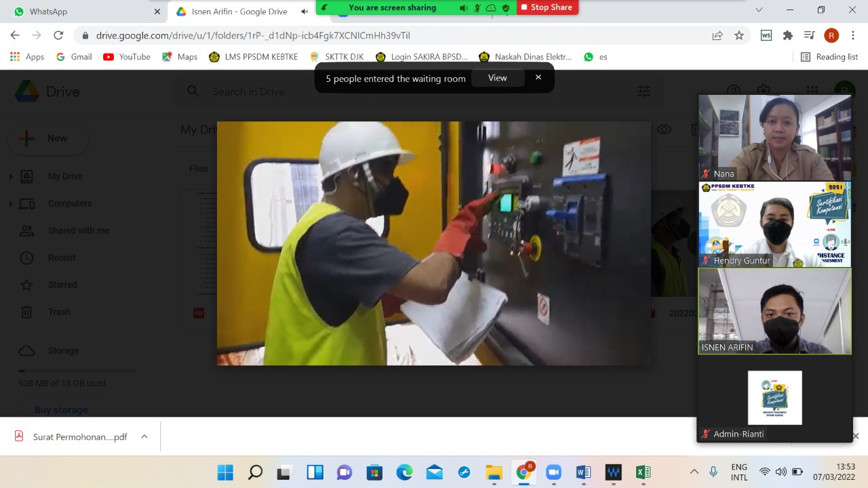Click the Drive storage usage bar
The image size is (868, 488).
(x=77, y=371)
